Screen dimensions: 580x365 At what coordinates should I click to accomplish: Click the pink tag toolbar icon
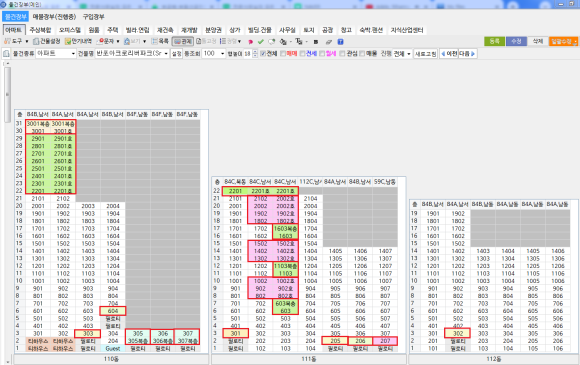pos(250,42)
